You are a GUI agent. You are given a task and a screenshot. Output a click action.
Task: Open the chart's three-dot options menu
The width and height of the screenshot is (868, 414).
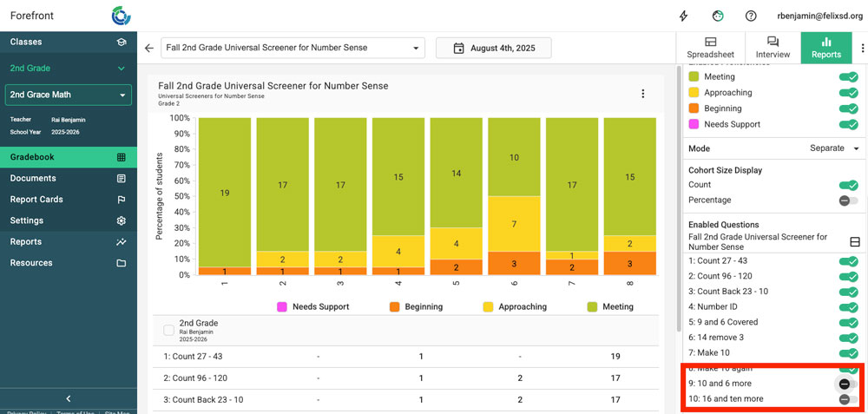(x=642, y=94)
